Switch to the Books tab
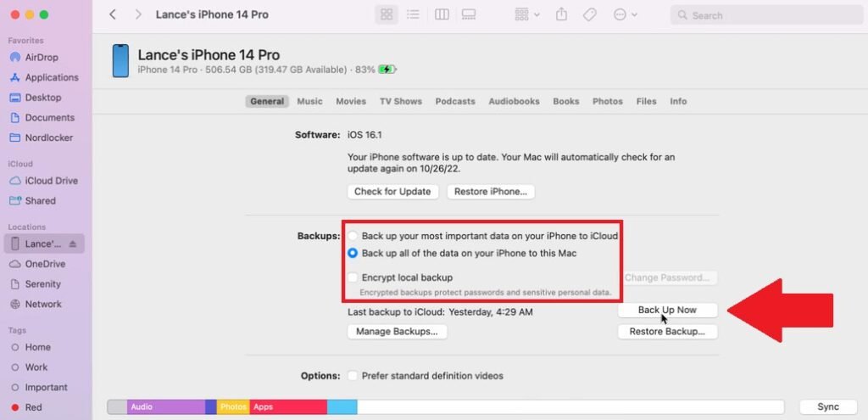 point(565,102)
